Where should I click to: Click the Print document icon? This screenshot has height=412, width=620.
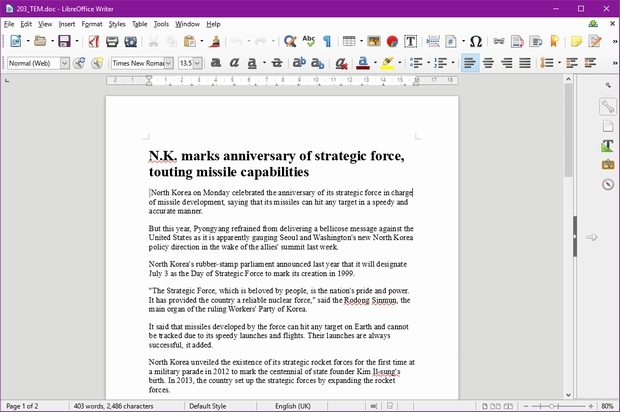[111, 41]
